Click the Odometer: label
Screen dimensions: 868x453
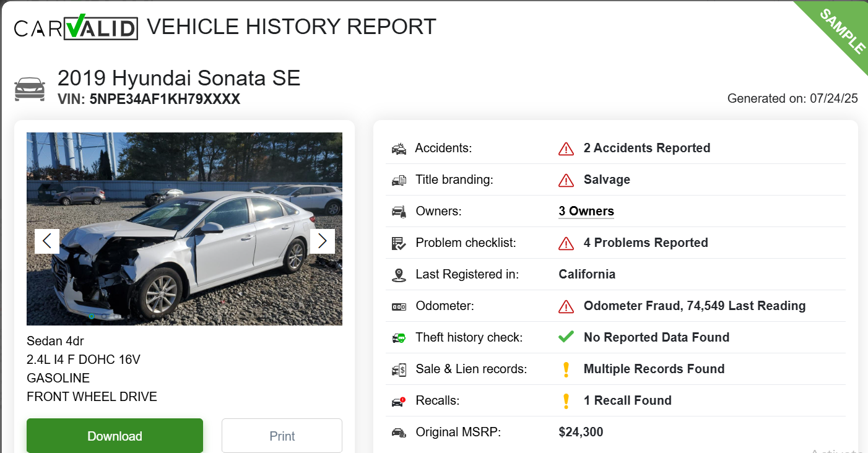446,306
